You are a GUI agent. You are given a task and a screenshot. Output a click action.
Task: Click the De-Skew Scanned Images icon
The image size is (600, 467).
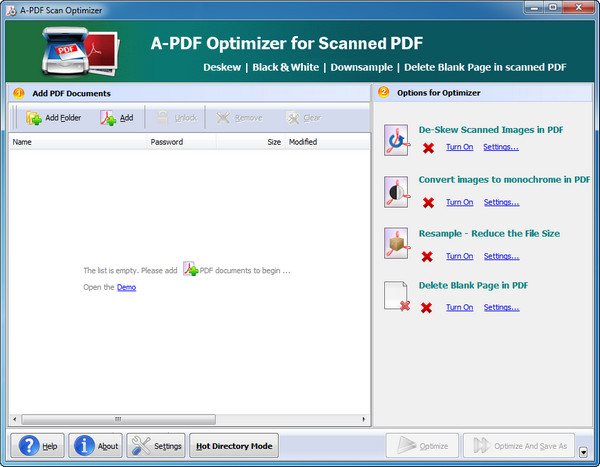point(396,138)
